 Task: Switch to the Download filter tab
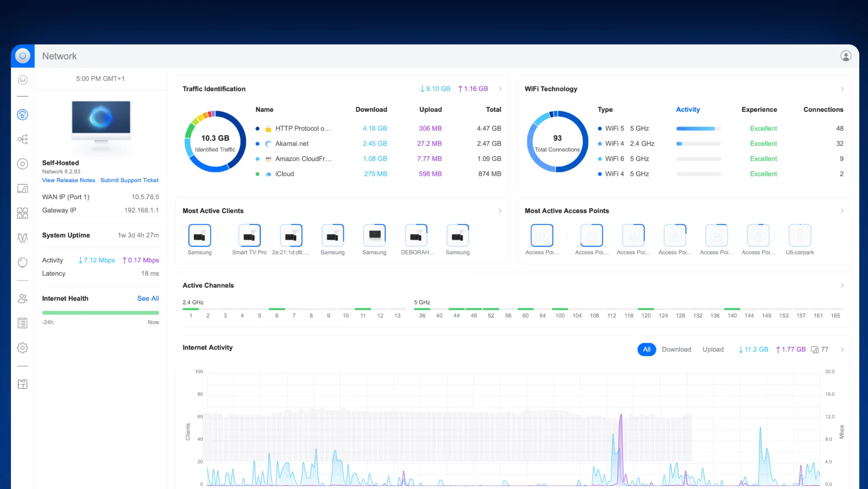(676, 350)
